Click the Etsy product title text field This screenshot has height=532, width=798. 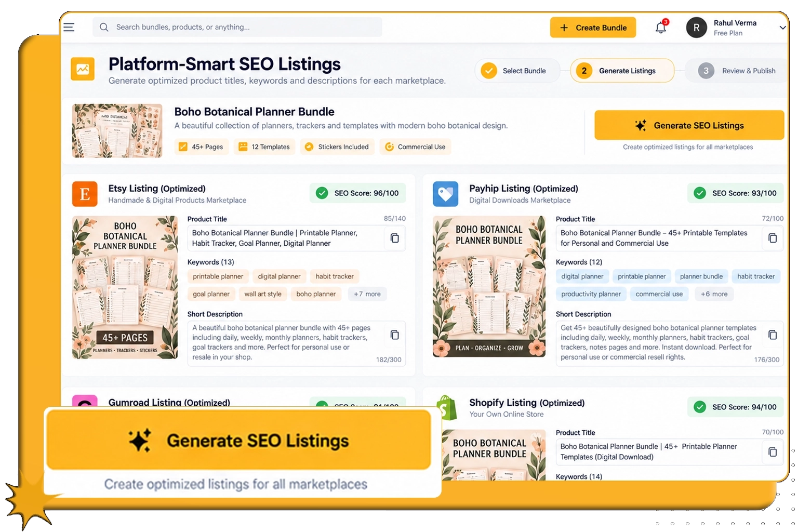click(297, 238)
